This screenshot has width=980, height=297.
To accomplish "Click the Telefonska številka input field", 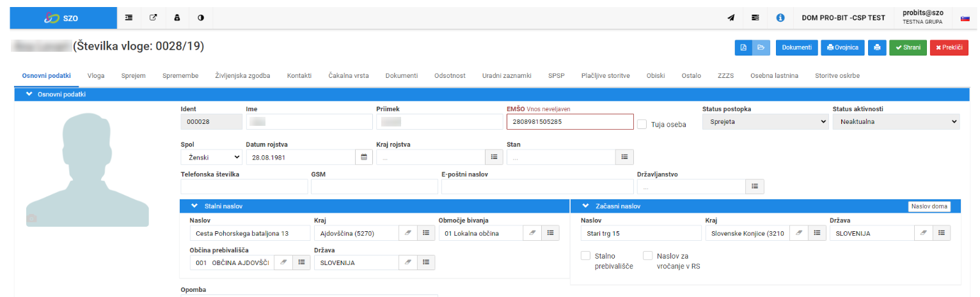I will pos(244,186).
